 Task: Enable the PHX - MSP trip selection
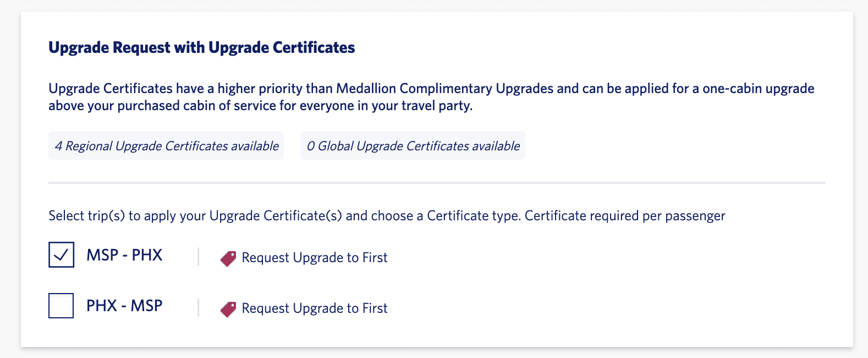pos(61,306)
